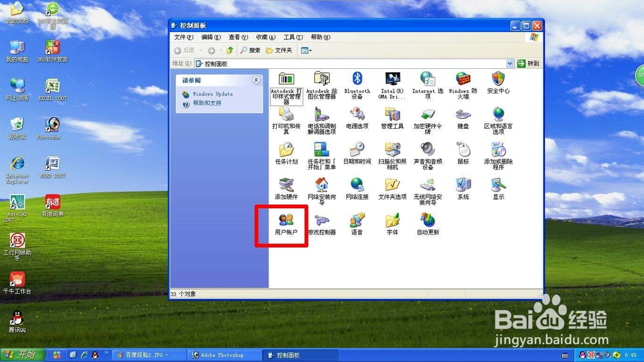Viewport: 644px width, 362px height.
Task: Click the 搜索 toolbar button
Action: click(x=250, y=50)
